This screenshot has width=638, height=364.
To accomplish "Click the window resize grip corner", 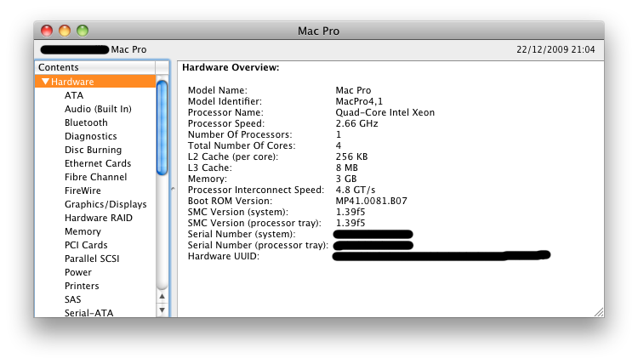I will point(599,312).
